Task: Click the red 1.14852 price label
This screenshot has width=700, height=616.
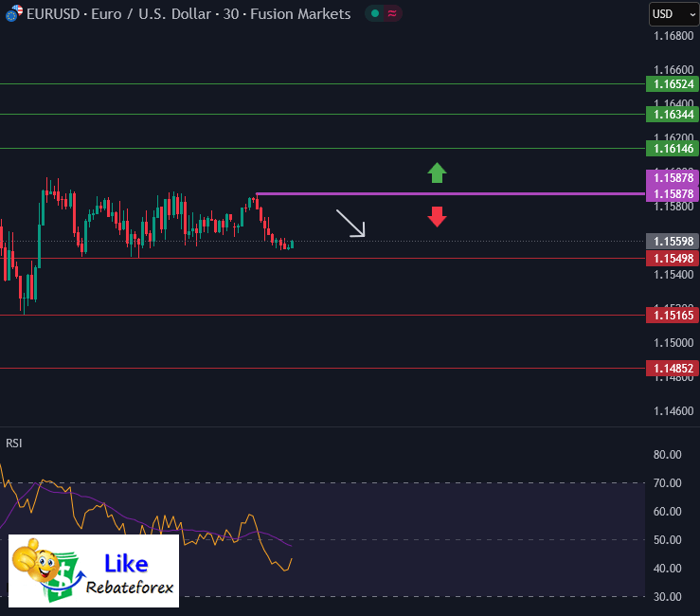Action: [x=671, y=369]
